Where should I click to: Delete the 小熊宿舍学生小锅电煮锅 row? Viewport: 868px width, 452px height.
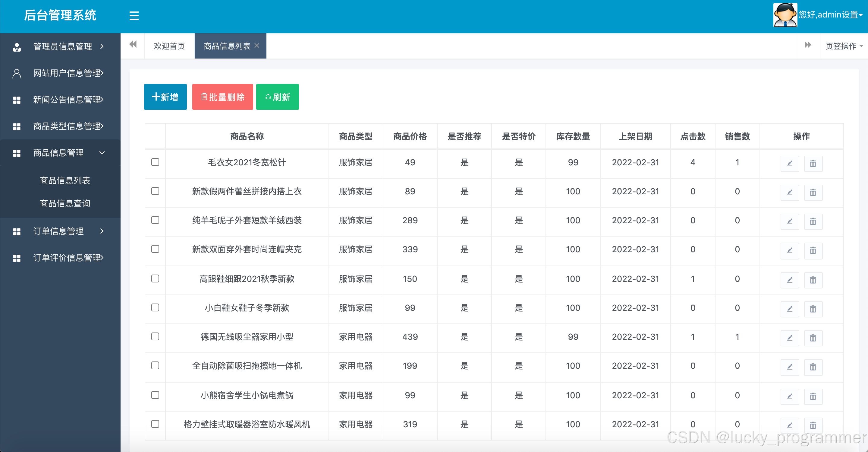click(813, 396)
